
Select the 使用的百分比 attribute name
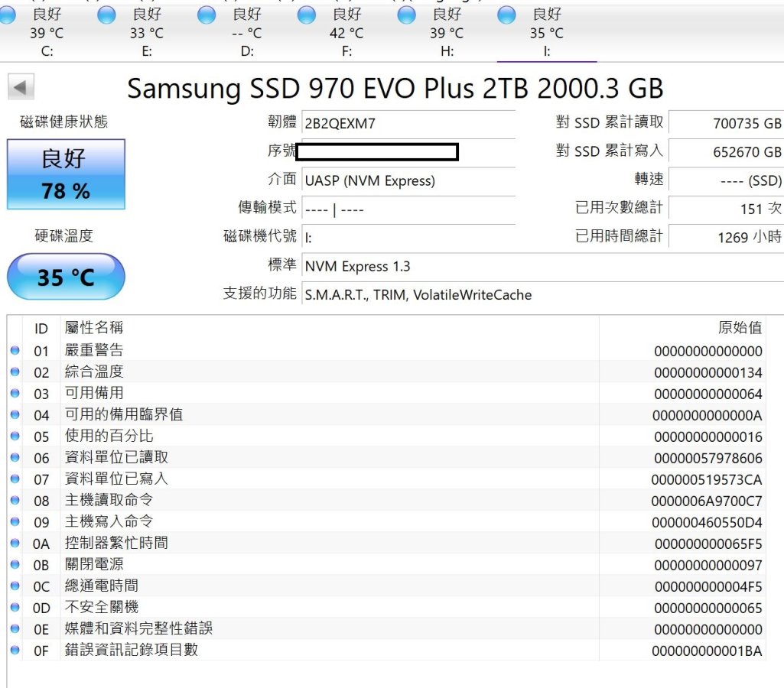(109, 436)
